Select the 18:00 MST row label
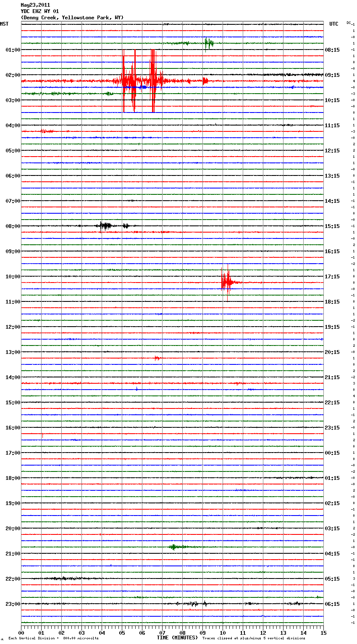 13,478
